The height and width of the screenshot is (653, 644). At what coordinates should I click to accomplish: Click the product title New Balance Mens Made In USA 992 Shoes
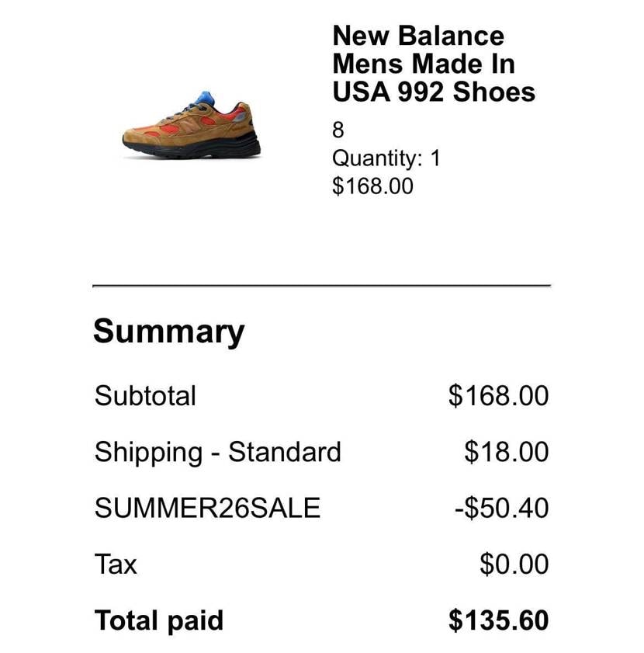coord(434,64)
